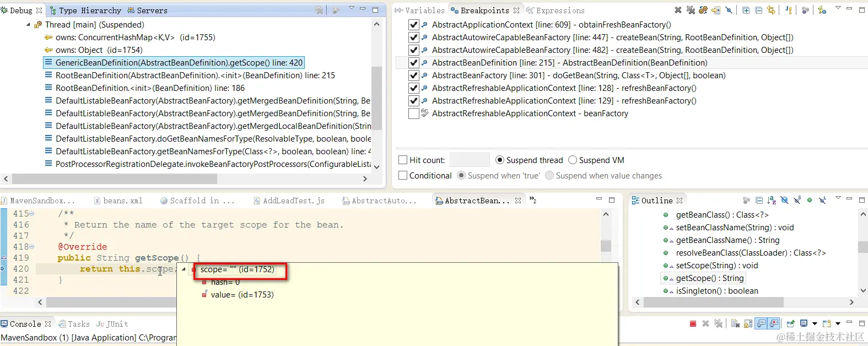
Task: Click Open Console icon
Action: point(827,323)
